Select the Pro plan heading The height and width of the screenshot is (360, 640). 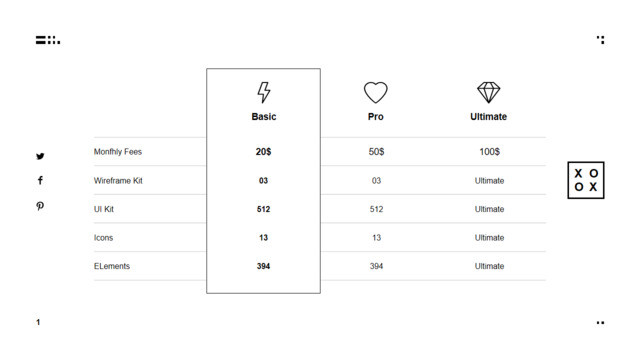pyautogui.click(x=376, y=117)
